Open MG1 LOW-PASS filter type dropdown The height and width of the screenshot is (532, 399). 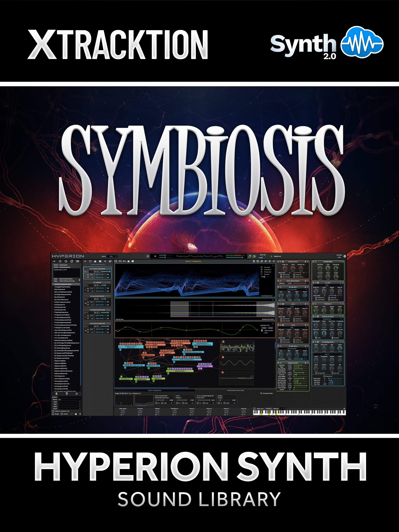pyautogui.click(x=293, y=290)
